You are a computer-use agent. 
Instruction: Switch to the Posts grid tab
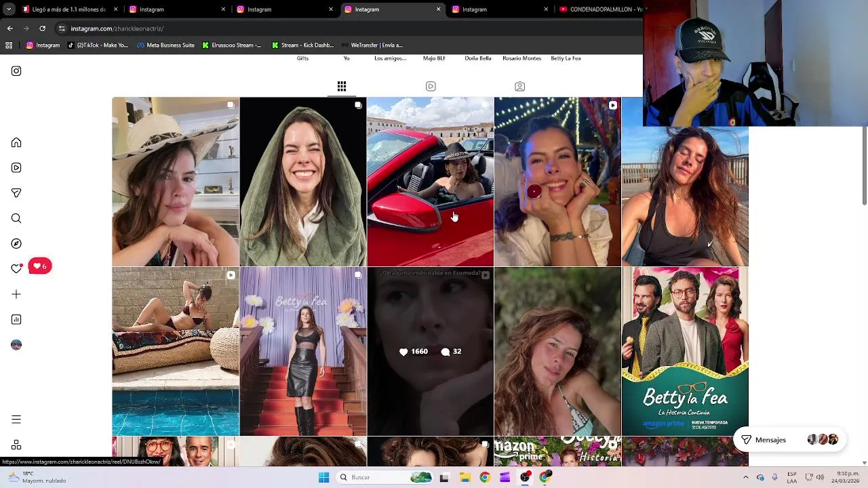pos(342,86)
